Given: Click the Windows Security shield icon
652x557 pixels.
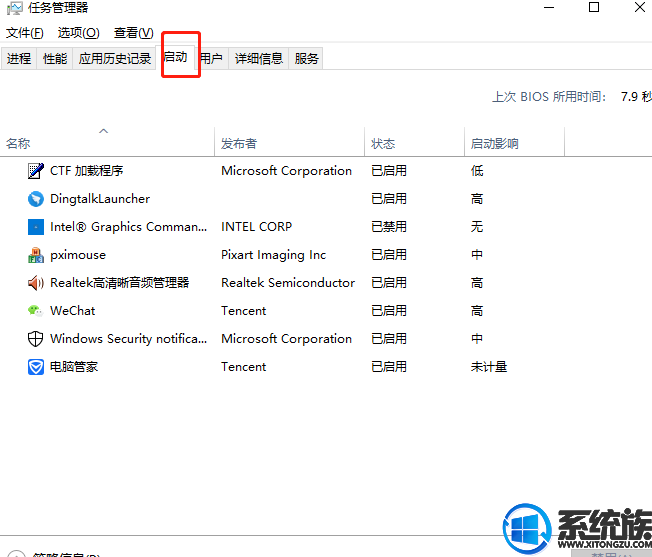Looking at the screenshot, I should coord(36,339).
